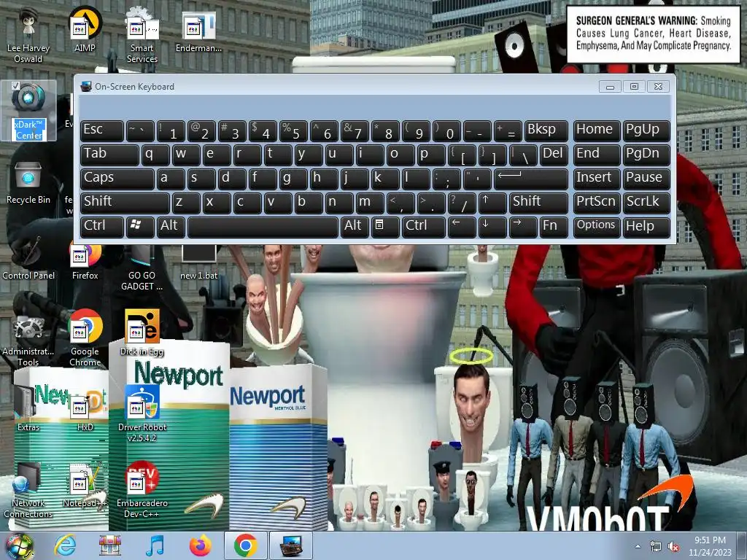Click the Windows Start orb

[x=19, y=546]
